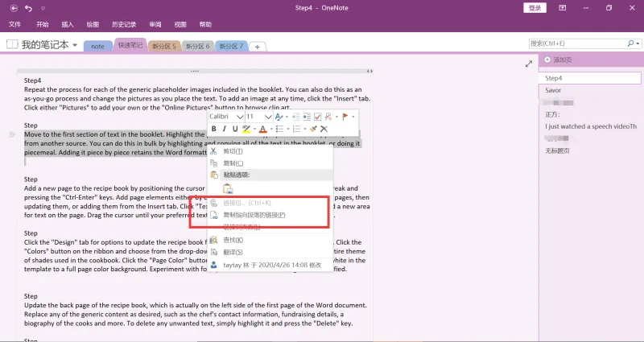Click the notebook icon beside 我的笔记本
Image resolution: width=644 pixels, height=342 pixels.
12,44
